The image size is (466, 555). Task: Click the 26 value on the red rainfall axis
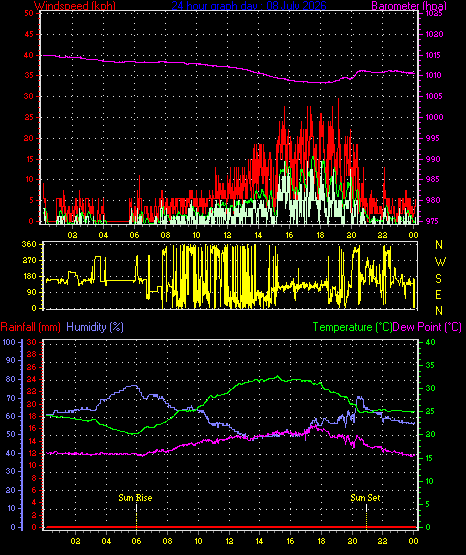click(32, 367)
